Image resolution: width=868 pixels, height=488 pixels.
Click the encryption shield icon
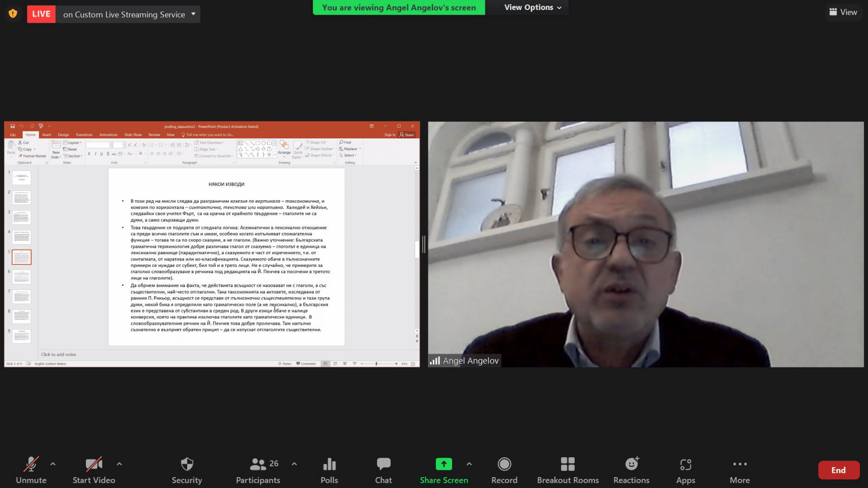pos(13,14)
